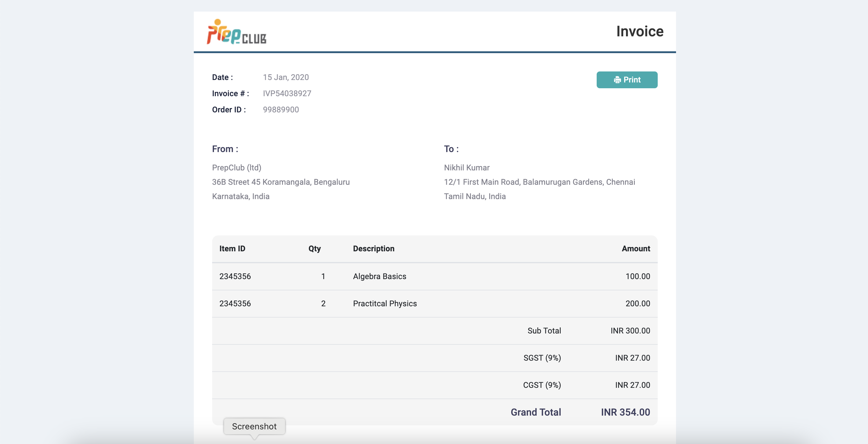Click amount 100.00

pos(638,276)
